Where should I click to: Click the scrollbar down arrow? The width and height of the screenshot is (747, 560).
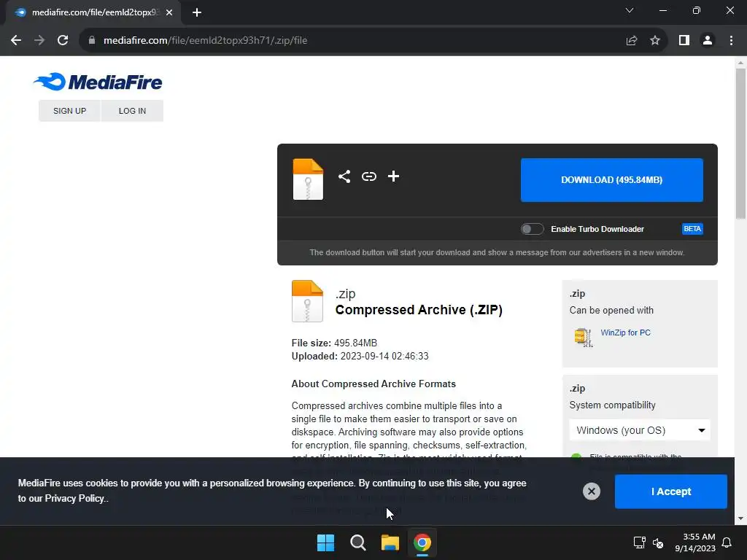pyautogui.click(x=740, y=519)
